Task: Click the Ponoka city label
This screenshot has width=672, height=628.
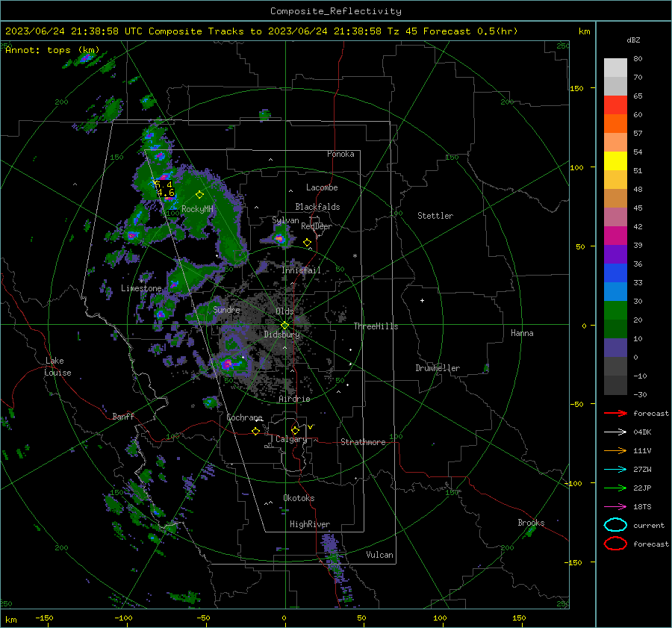Action: [340, 154]
